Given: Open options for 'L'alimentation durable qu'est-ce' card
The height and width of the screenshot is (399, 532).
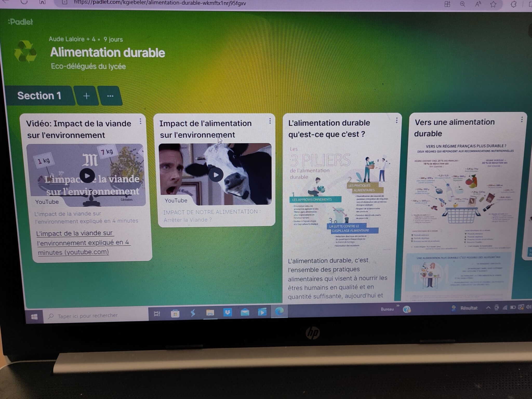Looking at the screenshot, I should [397, 120].
